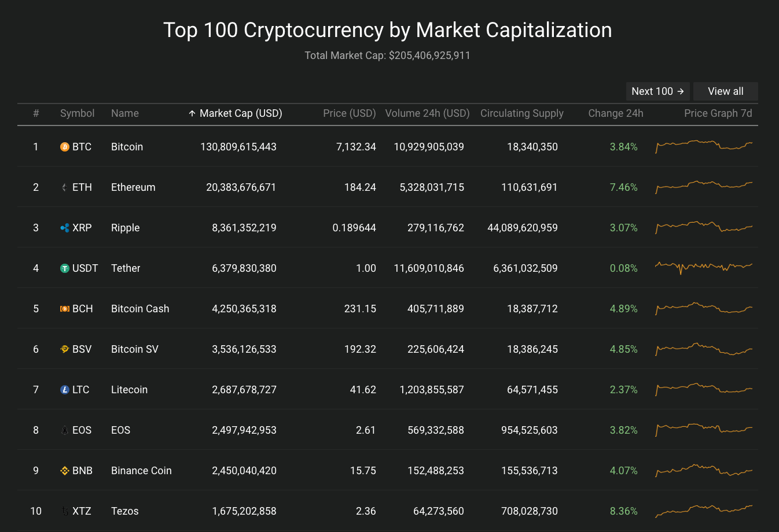The width and height of the screenshot is (779, 532).
Task: Click Tether's 0.08% 24h change
Action: tap(624, 268)
